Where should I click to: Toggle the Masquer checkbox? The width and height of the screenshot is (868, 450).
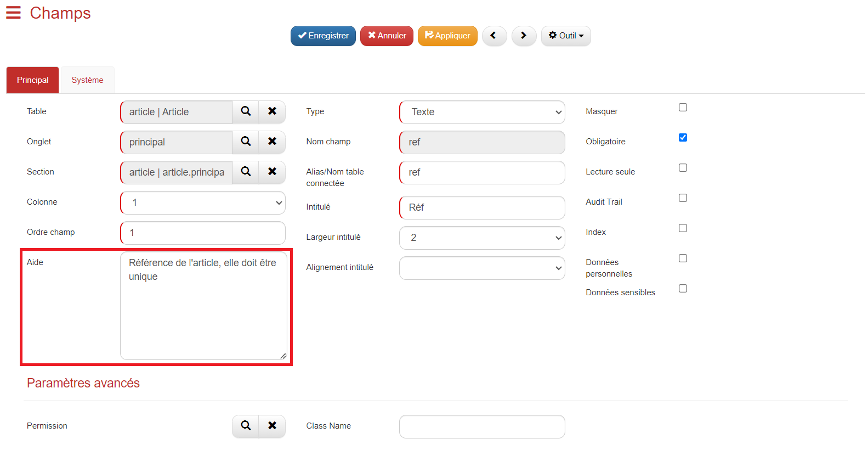coord(683,108)
